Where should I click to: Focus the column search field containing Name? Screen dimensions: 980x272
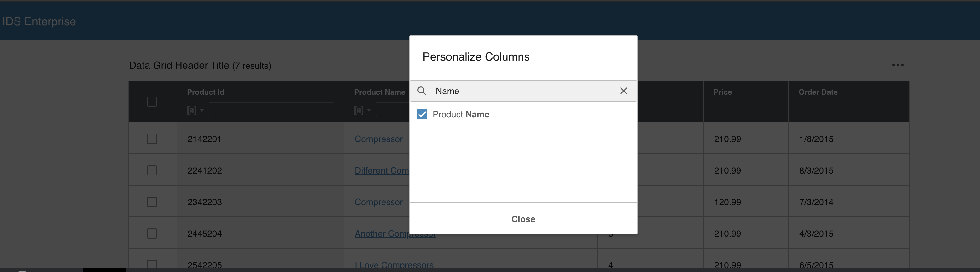pos(525,91)
